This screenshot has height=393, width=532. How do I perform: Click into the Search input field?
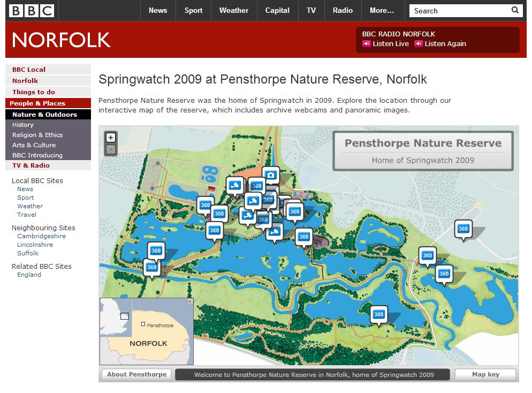(x=458, y=11)
